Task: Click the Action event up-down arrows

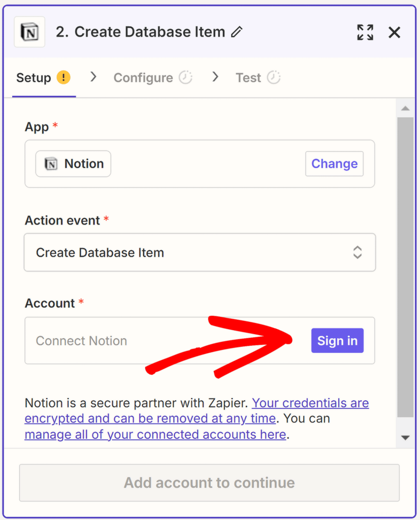Action: pos(358,252)
